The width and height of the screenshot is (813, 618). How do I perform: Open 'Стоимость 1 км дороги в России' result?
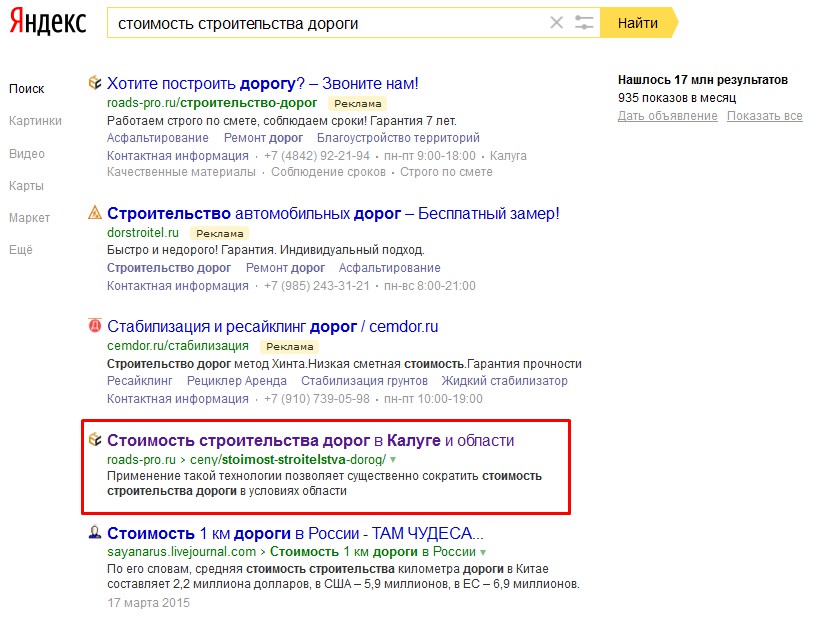295,533
